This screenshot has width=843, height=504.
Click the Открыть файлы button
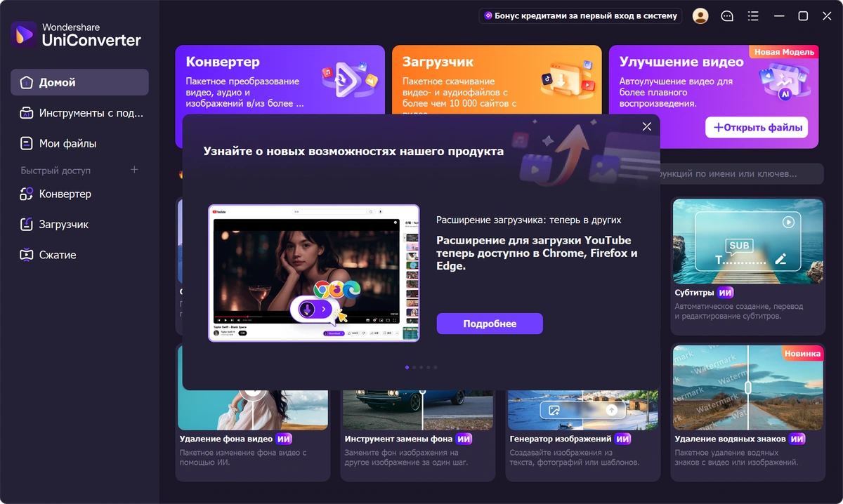pos(757,128)
